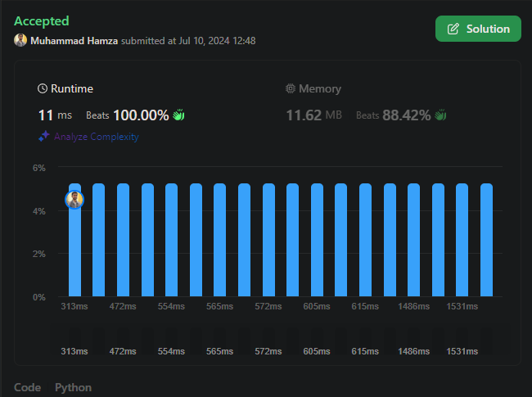This screenshot has width=532, height=397.
Task: Open Muhammad Hamza's profile avatar at top
Action: click(20, 41)
